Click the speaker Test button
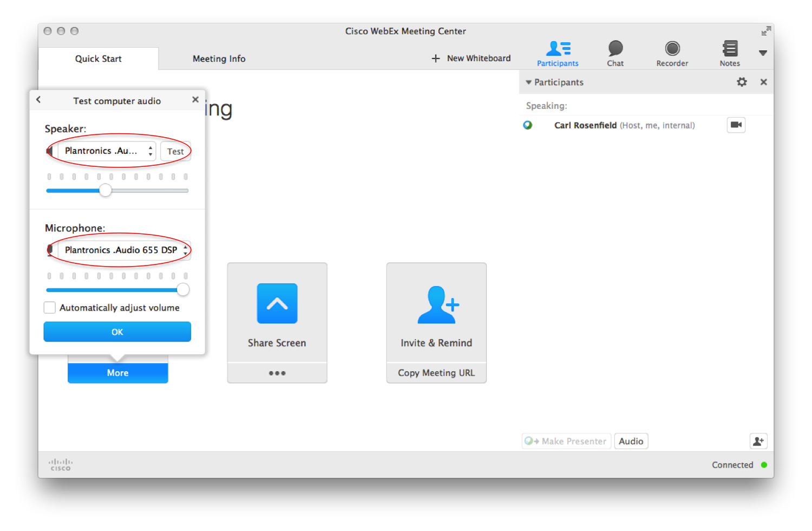Screen dimensions: 812x531 [175, 151]
